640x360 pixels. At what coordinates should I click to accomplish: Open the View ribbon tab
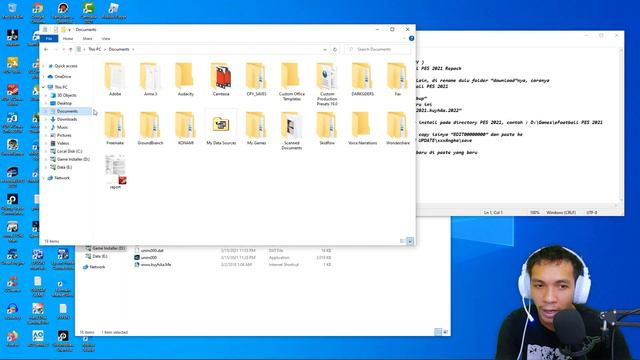point(106,38)
